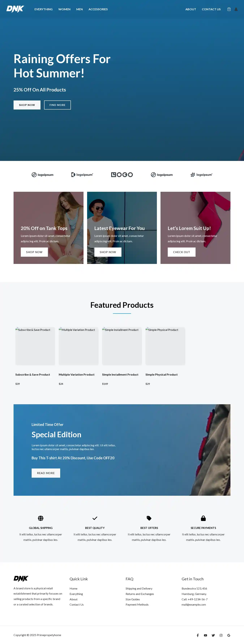This screenshot has height=644, width=244.
Task: Click the Secure Payments lock icon
Action: pyautogui.click(x=203, y=518)
